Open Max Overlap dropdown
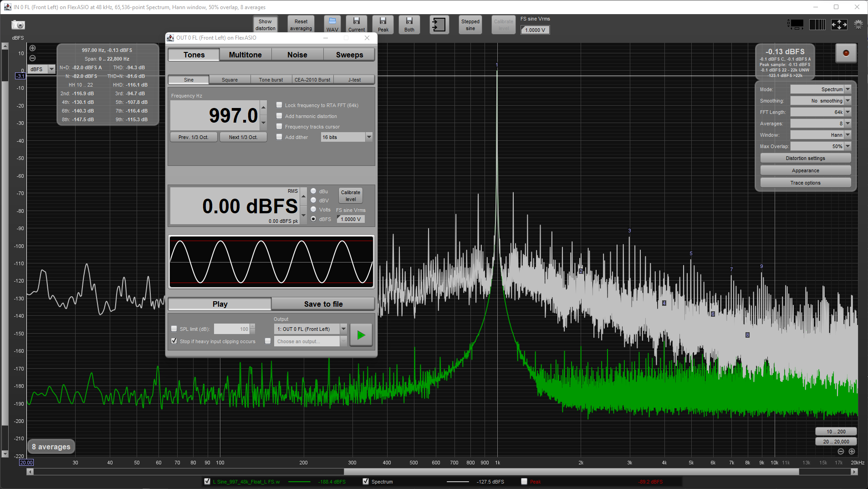Image resolution: width=868 pixels, height=489 pixels. tap(848, 146)
